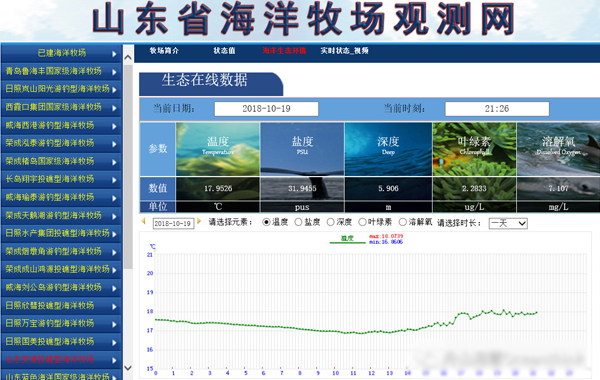Go to next date with right arrow

(x=199, y=221)
